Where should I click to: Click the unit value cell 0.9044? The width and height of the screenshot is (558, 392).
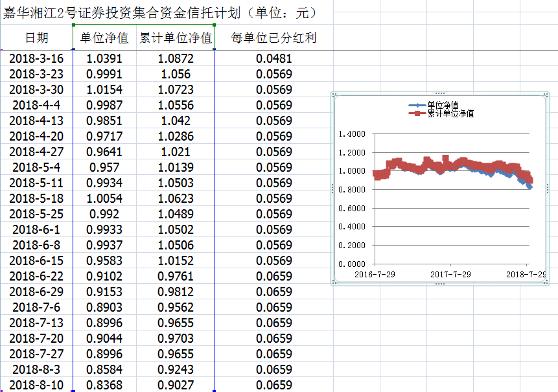104,338
